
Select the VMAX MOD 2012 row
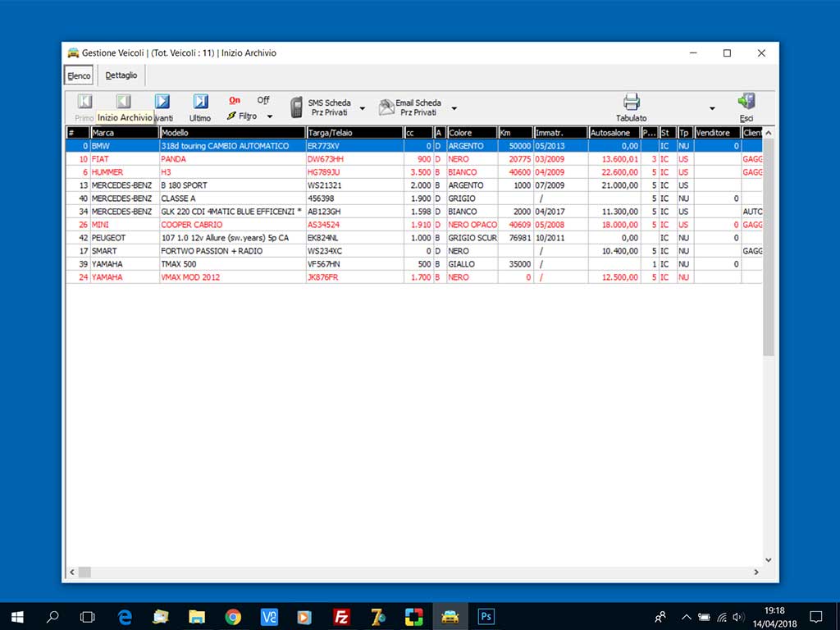coord(414,277)
